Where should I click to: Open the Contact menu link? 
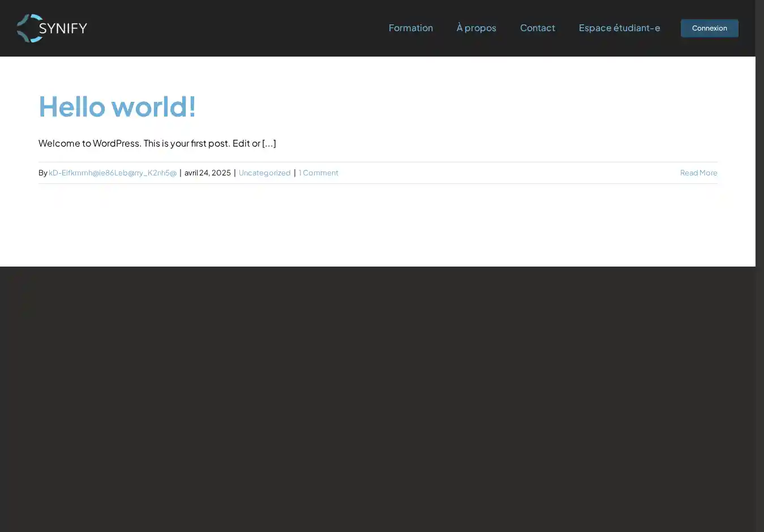click(537, 28)
